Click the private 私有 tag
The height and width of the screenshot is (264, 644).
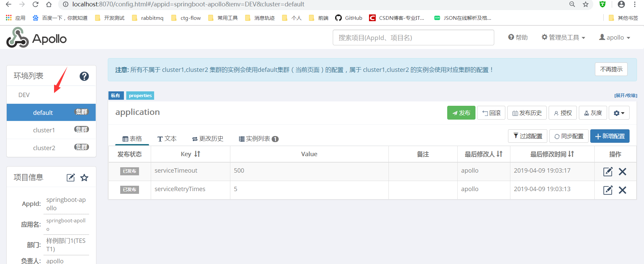[x=116, y=95]
